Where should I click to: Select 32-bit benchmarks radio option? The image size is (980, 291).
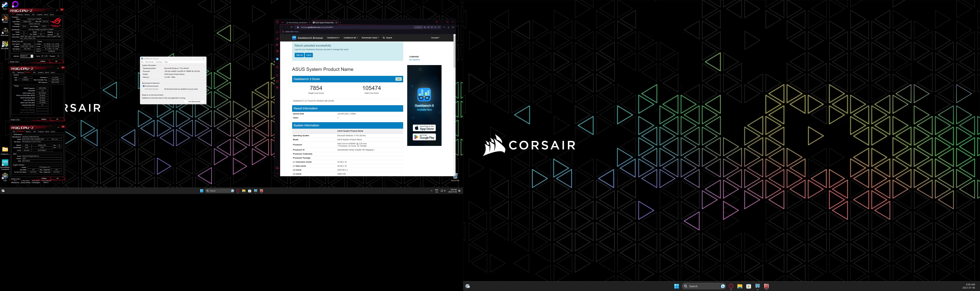[x=151, y=86]
